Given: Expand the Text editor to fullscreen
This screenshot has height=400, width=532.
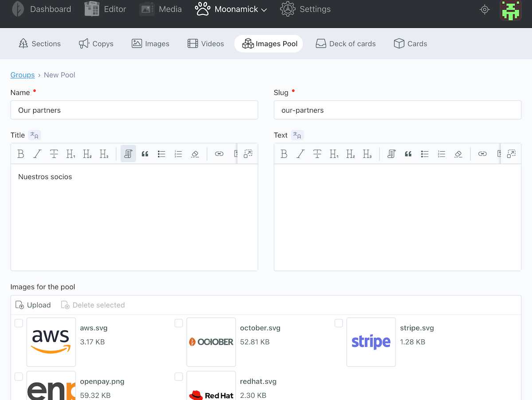Looking at the screenshot, I should tap(511, 153).
